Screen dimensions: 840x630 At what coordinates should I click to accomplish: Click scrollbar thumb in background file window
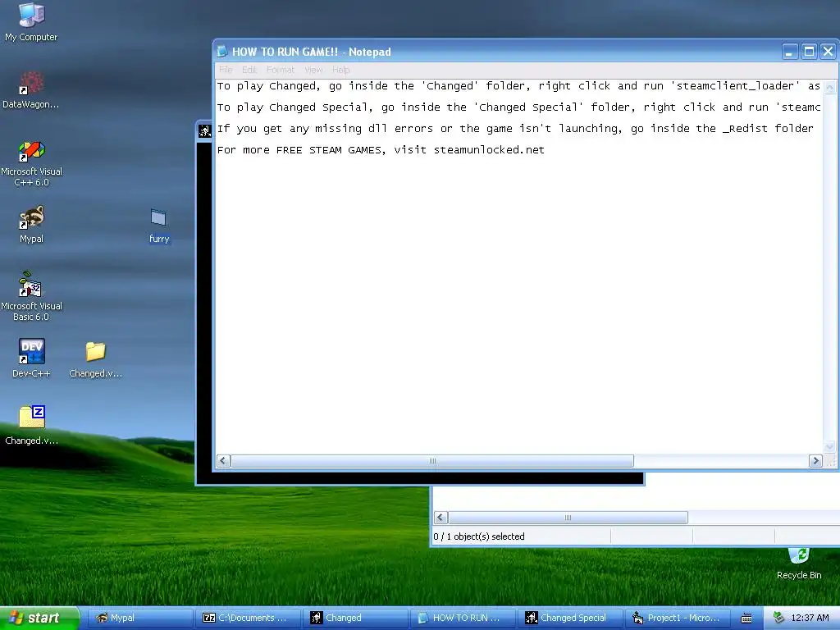568,518
